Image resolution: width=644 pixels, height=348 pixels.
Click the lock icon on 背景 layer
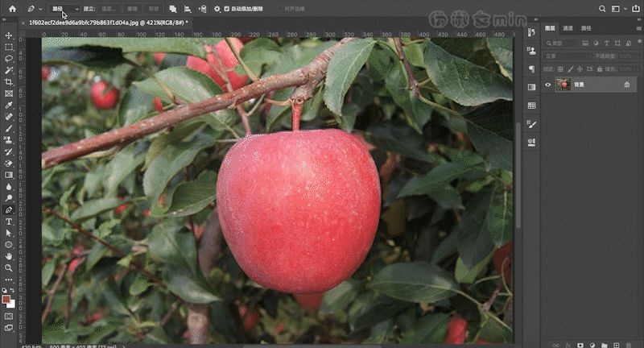(627, 85)
